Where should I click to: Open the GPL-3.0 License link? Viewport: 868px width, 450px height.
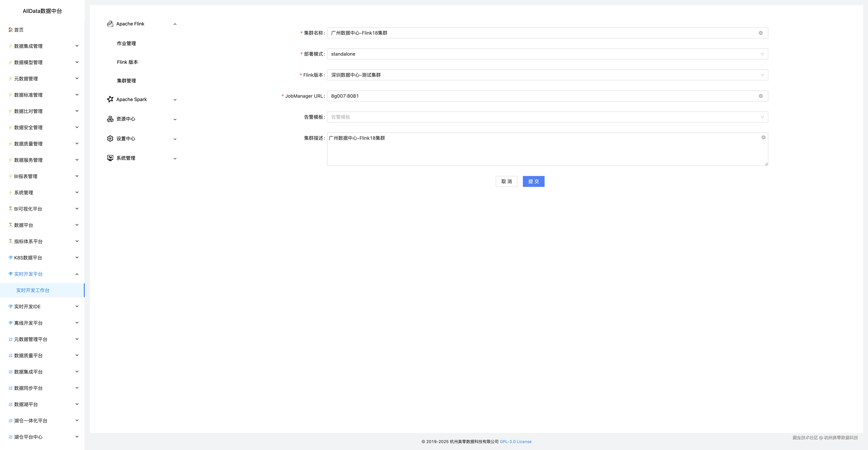click(x=515, y=442)
